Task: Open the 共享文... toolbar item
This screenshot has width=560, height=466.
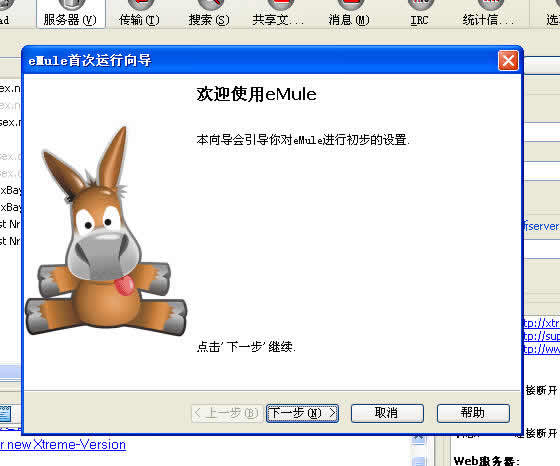Action: tap(278, 14)
